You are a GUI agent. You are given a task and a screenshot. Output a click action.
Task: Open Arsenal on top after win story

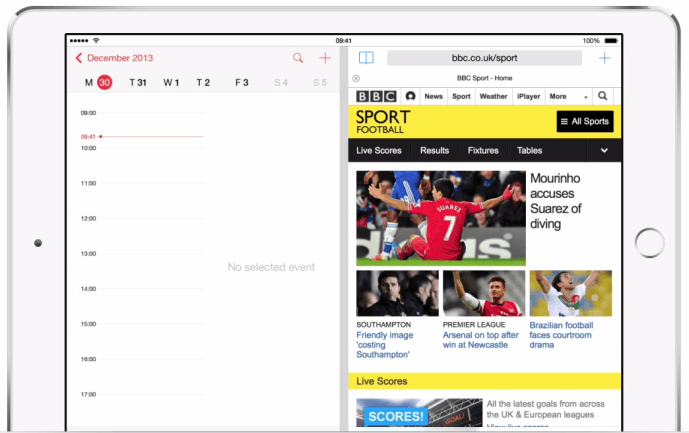pos(481,340)
